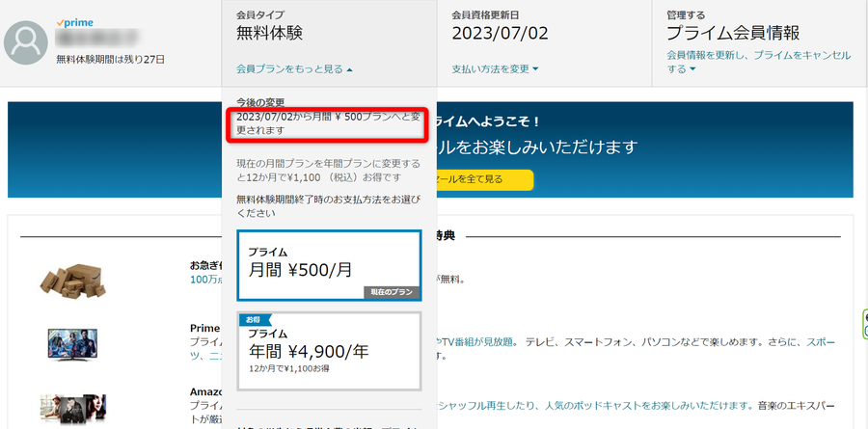Click the Amazon boxes delivery thumbnail

pos(73,282)
